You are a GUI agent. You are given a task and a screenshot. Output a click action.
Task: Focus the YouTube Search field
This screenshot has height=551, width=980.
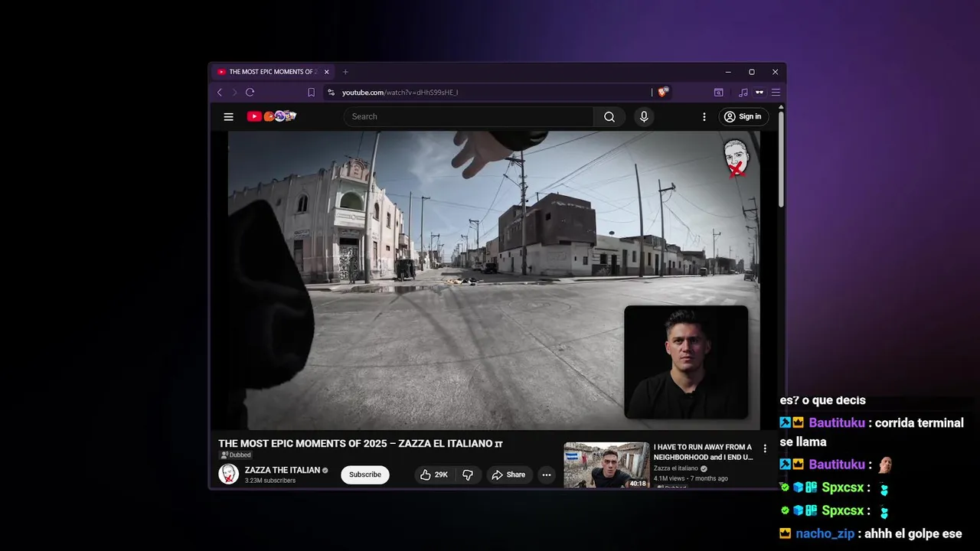tap(469, 116)
